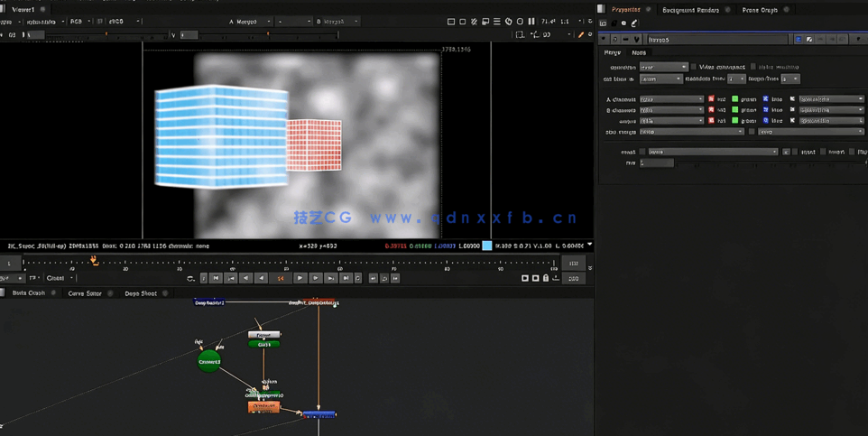Switch to the Curve Editor tab
Image resolution: width=868 pixels, height=436 pixels.
pyautogui.click(x=85, y=293)
